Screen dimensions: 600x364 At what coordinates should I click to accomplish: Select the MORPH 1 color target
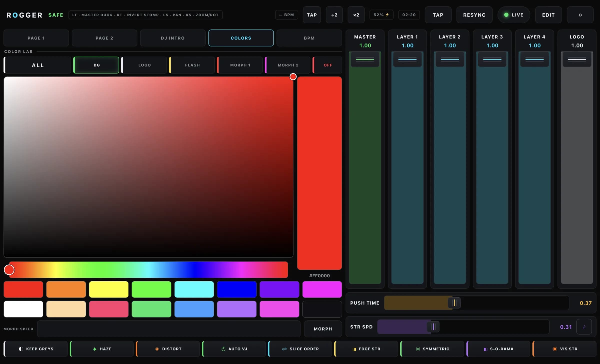(x=240, y=65)
